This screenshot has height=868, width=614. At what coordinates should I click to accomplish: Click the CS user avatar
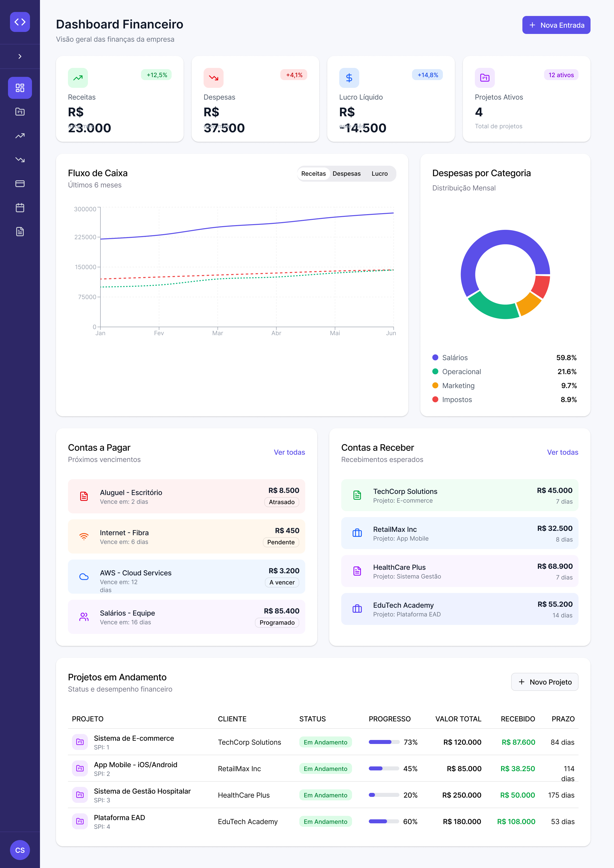20,850
